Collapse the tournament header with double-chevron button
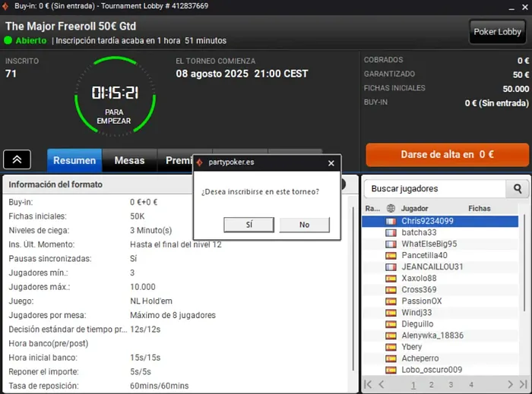Screen dimensions: 532x394 coord(17,159)
